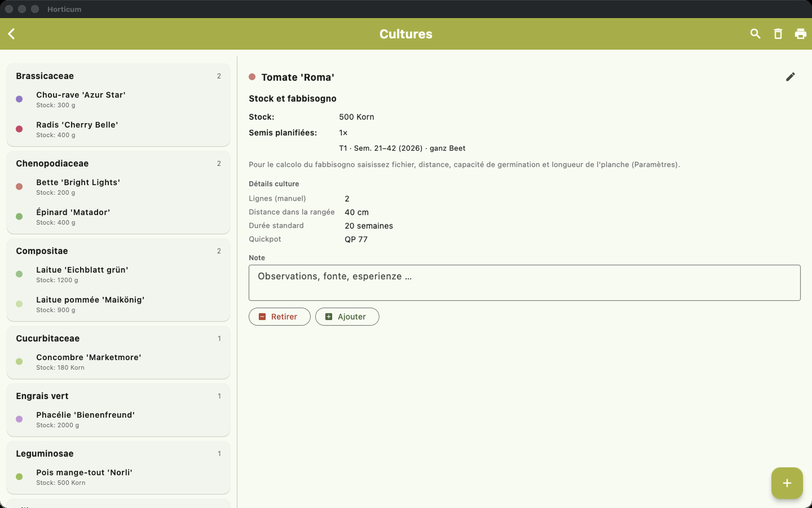Click the red minus icon on Retirer
The width and height of the screenshot is (812, 508).
click(x=262, y=316)
